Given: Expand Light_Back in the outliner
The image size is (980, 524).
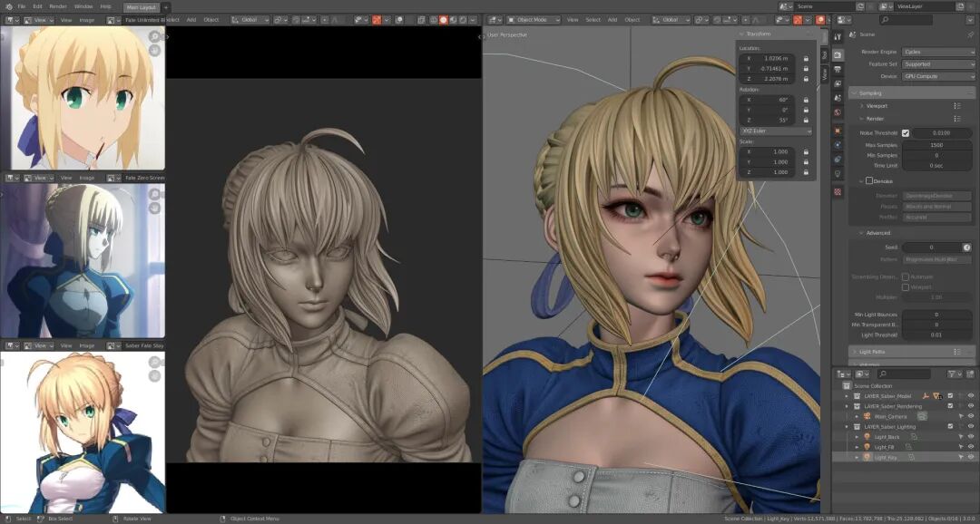Looking at the screenshot, I should click(857, 437).
